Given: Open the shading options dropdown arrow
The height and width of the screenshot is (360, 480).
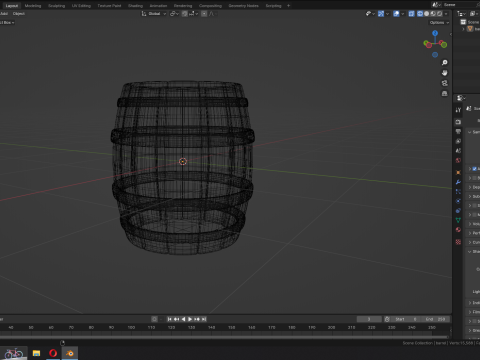Looking at the screenshot, I should (446, 14).
